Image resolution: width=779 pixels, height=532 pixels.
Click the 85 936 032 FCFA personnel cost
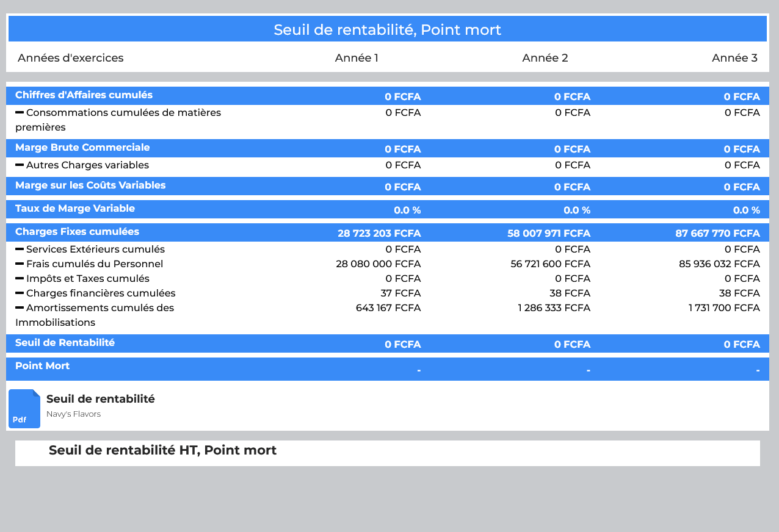pyautogui.click(x=719, y=264)
